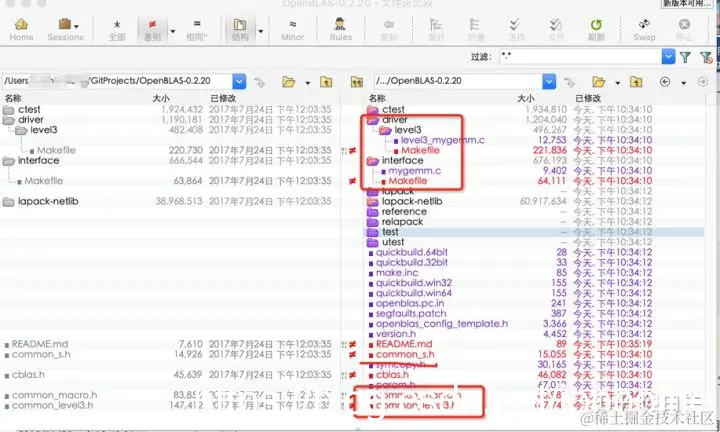Select openblas_config_template.h in right pane
The image size is (720, 432).
(x=442, y=324)
